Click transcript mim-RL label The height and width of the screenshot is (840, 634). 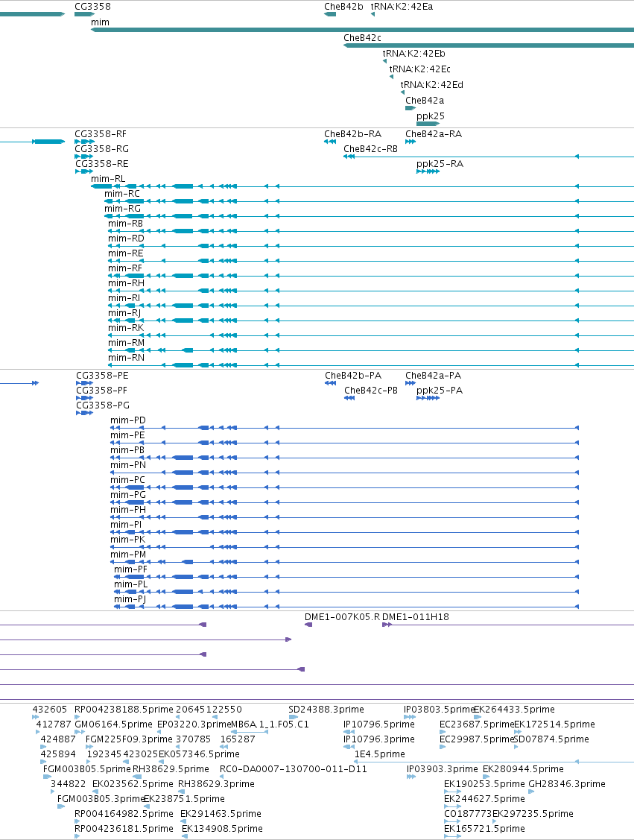click(x=108, y=179)
